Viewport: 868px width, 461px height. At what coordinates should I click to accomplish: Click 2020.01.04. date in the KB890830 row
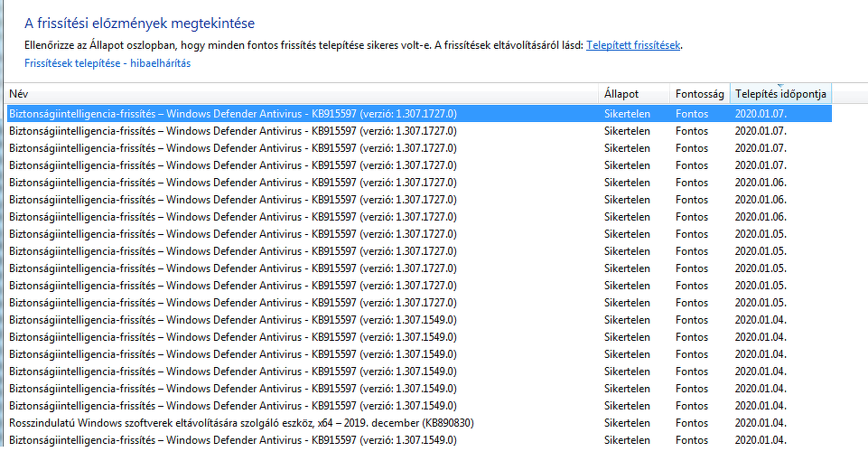point(761,423)
